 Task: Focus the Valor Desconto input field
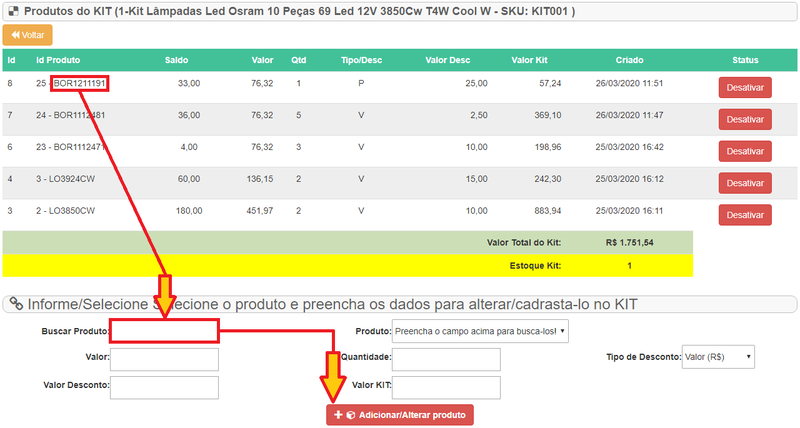[x=164, y=388]
